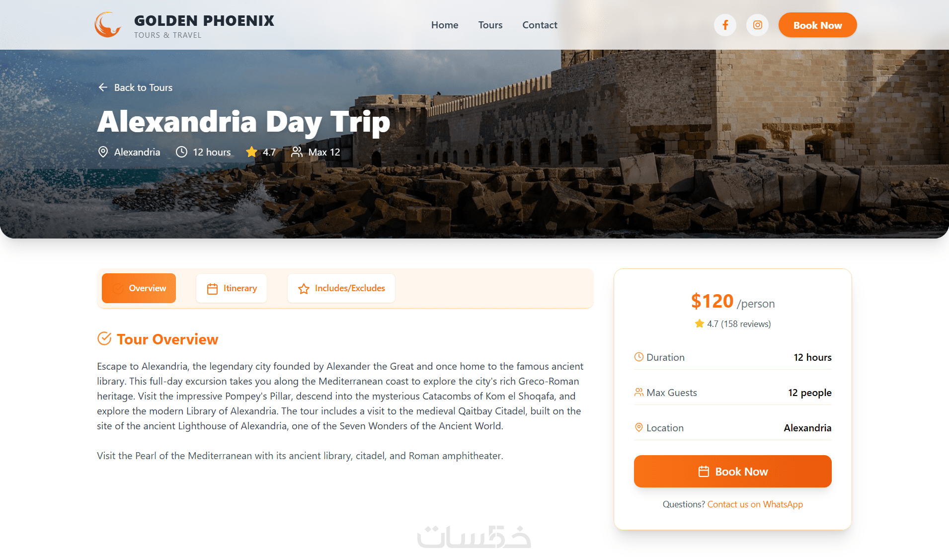Click the Book Now button in price card
This screenshot has width=949, height=560.
click(732, 472)
